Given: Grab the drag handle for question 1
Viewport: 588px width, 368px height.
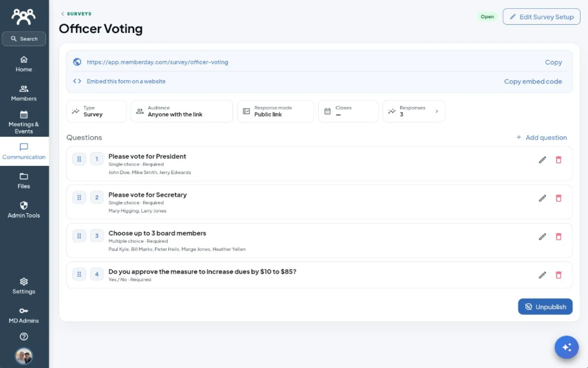Looking at the screenshot, I should (x=79, y=159).
